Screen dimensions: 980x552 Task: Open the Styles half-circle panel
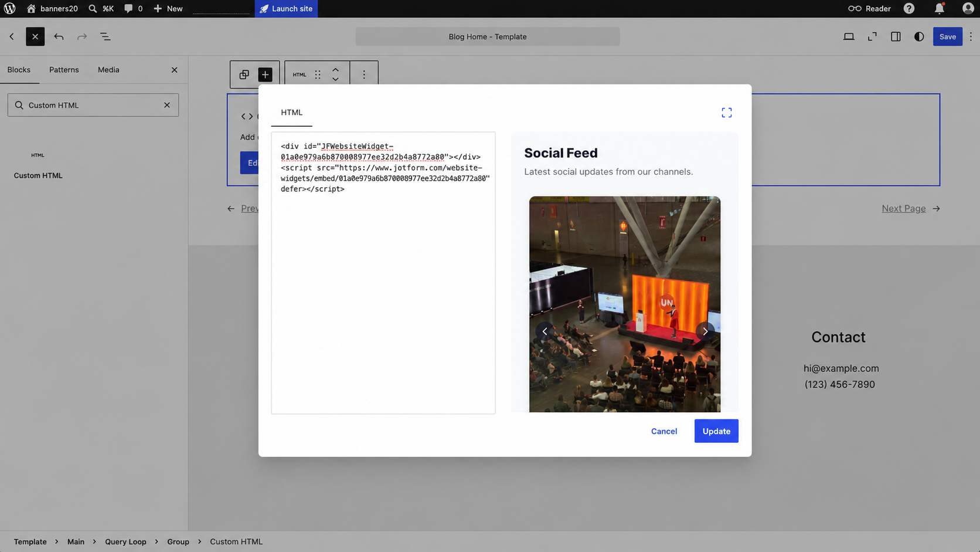click(919, 36)
